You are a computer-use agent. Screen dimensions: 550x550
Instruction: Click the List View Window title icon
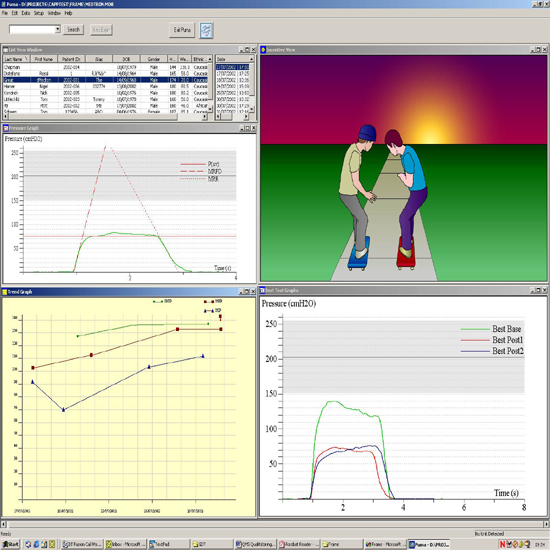coord(6,50)
